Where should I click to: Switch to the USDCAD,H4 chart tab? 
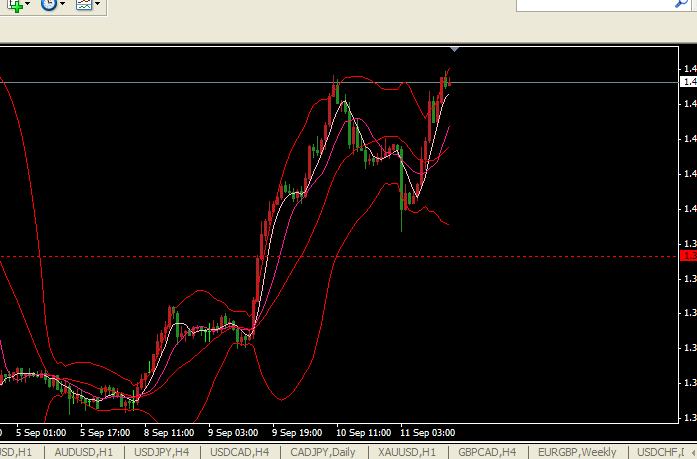(x=239, y=452)
